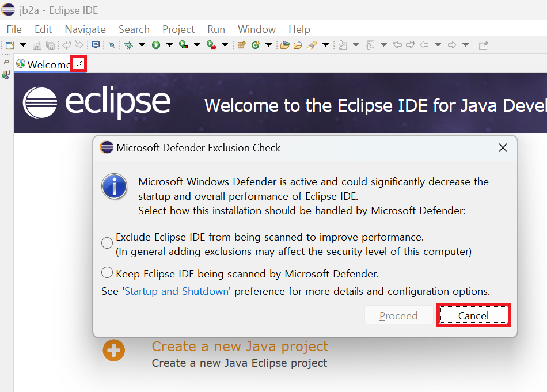The height and width of the screenshot is (392, 547).
Task: Open the 'Startup and Shutdown' preference link
Action: pos(177,291)
